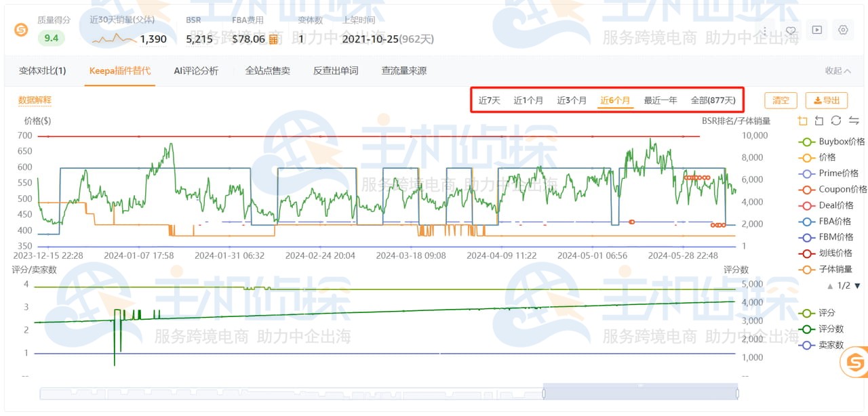Select the screenshot crop icon above the legend
This screenshot has width=868, height=416.
[802, 121]
